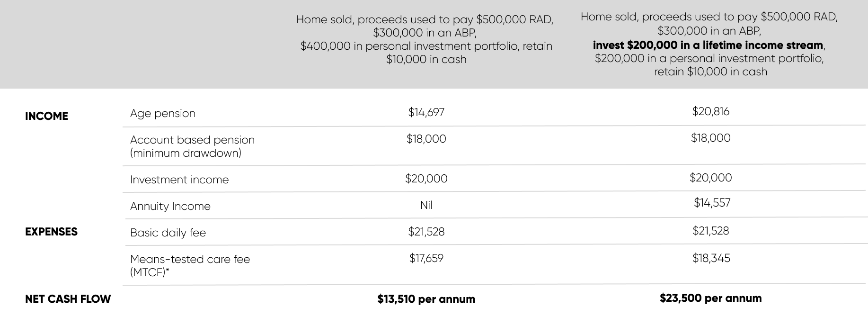The height and width of the screenshot is (316, 868).
Task: Click the Investment income row label
Action: [179, 180]
